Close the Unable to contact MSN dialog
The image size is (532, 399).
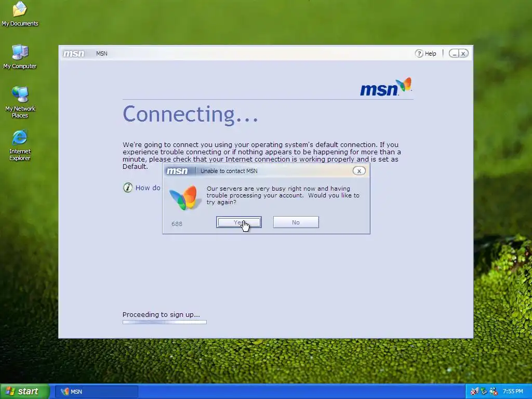click(359, 171)
